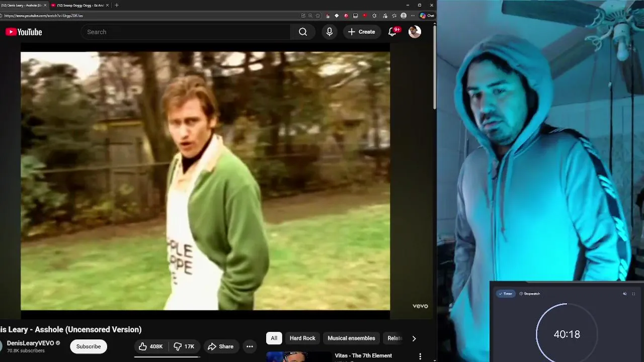Click the media control music note icon

(385, 16)
